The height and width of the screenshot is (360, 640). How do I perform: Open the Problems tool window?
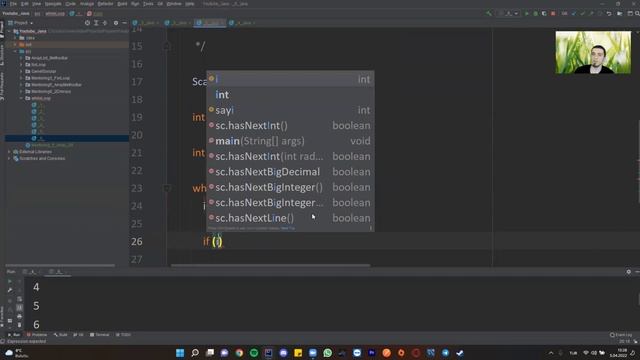tap(37, 335)
